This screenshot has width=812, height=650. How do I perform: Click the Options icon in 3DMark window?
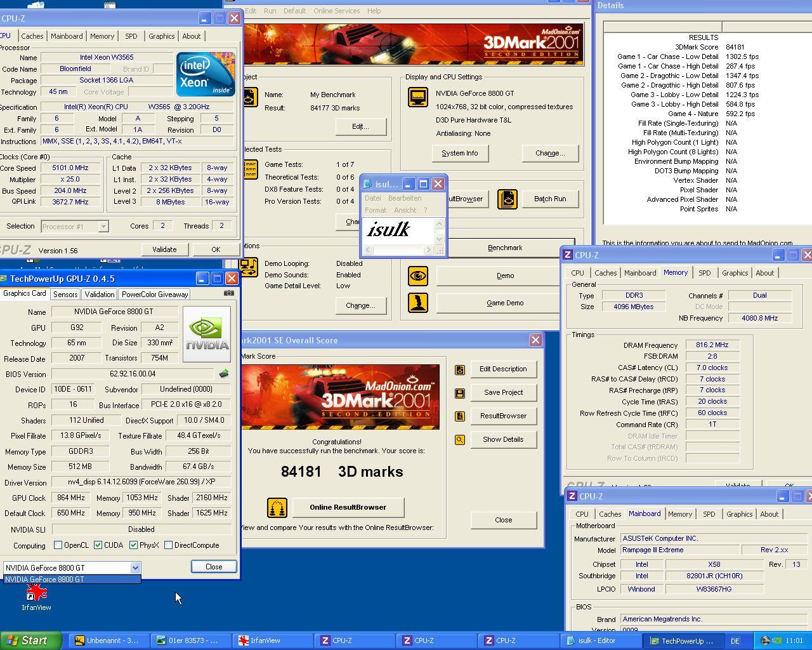pyautogui.click(x=249, y=267)
